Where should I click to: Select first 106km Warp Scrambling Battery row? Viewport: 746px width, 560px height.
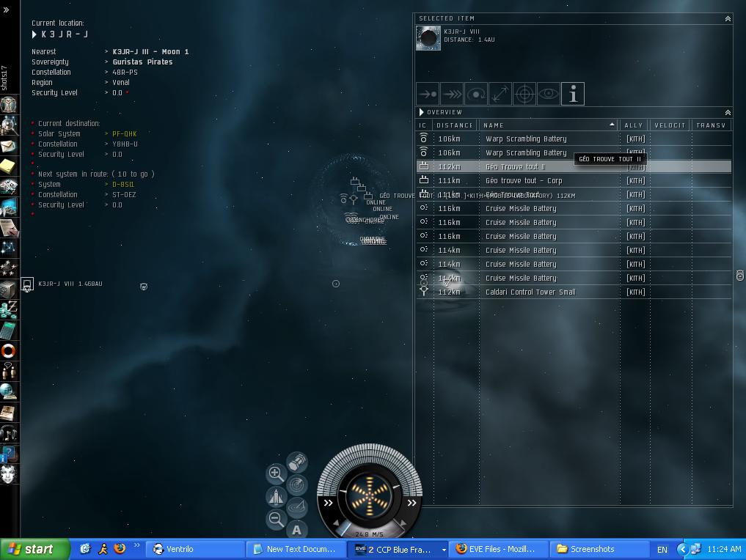coord(574,139)
